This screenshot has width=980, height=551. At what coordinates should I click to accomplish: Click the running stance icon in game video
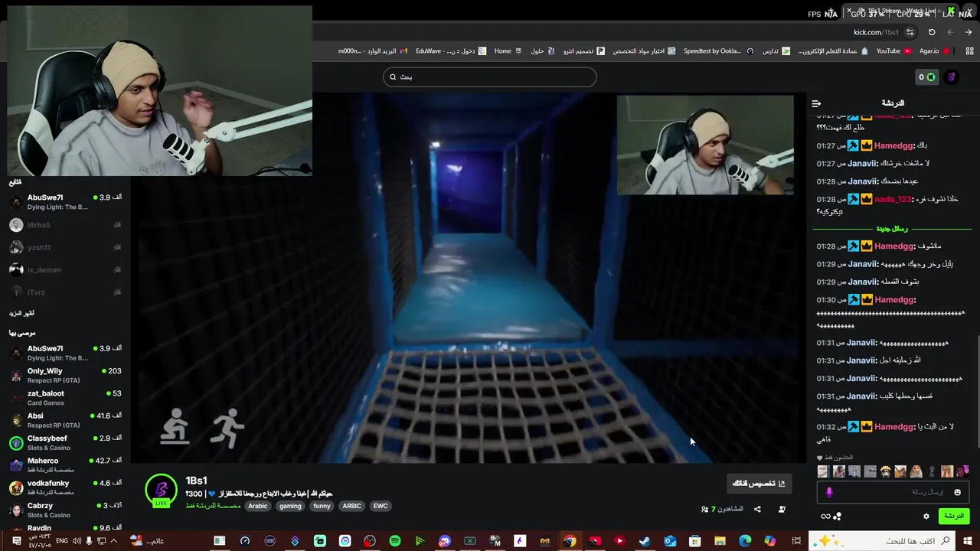pyautogui.click(x=227, y=427)
